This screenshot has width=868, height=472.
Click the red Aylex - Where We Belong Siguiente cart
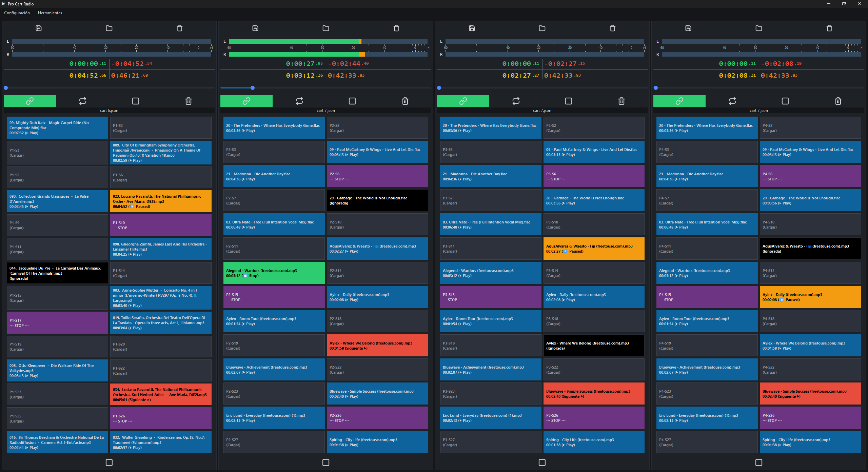(x=377, y=346)
